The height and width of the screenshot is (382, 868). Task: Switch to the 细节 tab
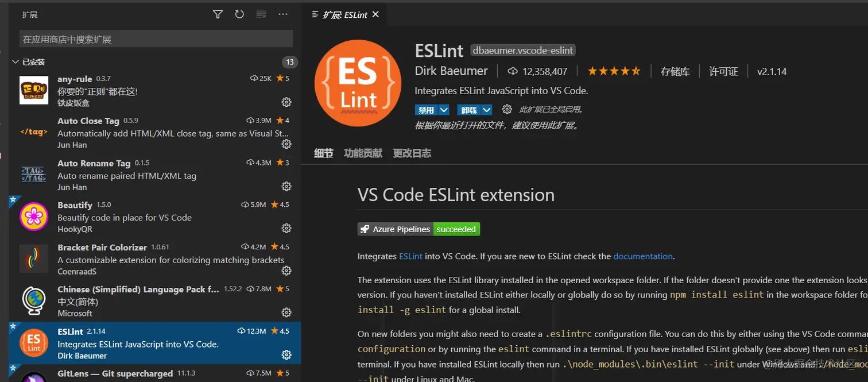[324, 153]
